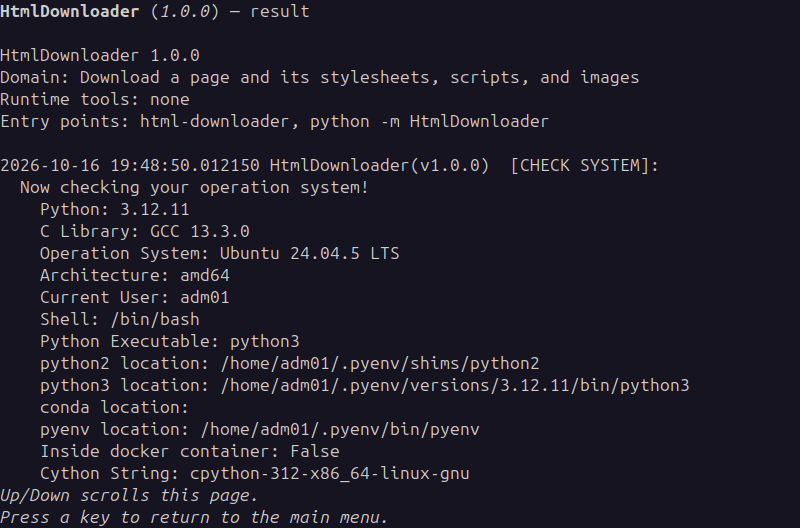This screenshot has width=800, height=528.
Task: Click the 'Press a key to return' prompt
Action: coord(194,517)
